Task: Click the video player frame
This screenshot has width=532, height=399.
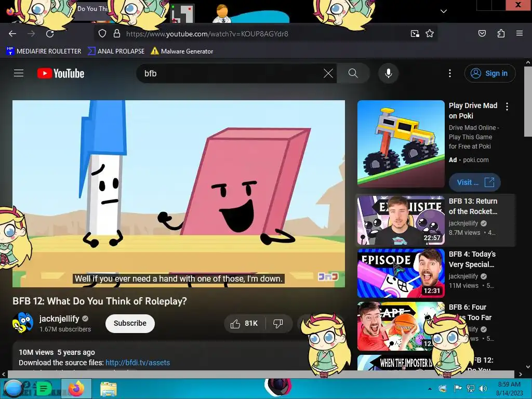Action: pyautogui.click(x=179, y=194)
